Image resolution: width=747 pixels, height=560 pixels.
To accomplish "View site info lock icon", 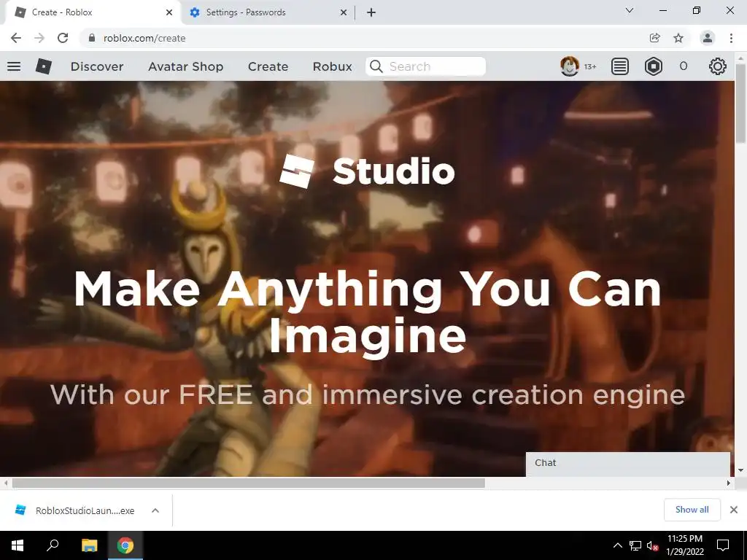I will pyautogui.click(x=92, y=38).
